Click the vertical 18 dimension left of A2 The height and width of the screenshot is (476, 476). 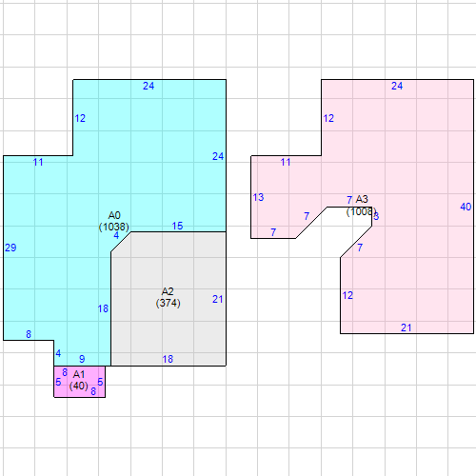click(103, 308)
